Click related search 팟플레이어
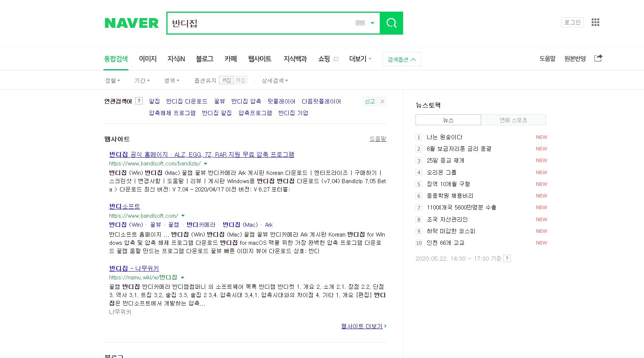 281,101
